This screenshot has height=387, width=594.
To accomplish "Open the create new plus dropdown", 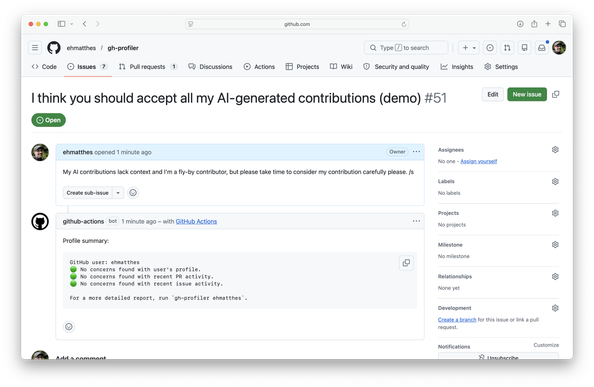I will (x=469, y=48).
